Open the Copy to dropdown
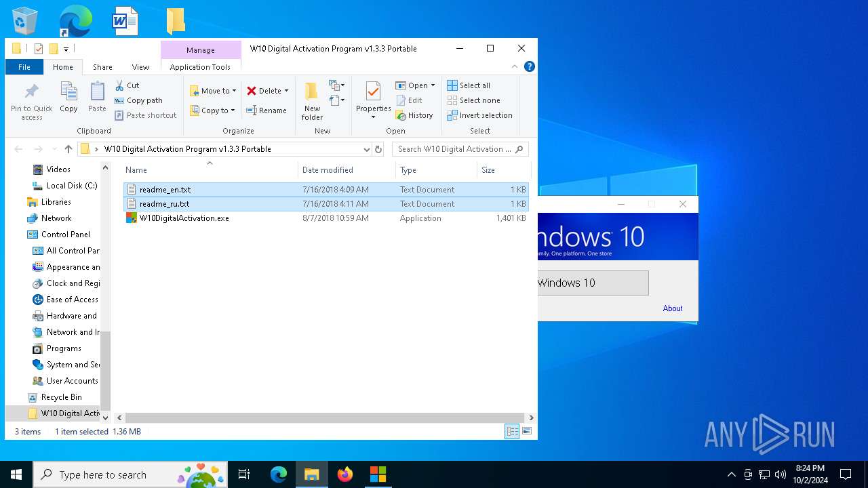Screen dimensions: 868x488 point(213,110)
